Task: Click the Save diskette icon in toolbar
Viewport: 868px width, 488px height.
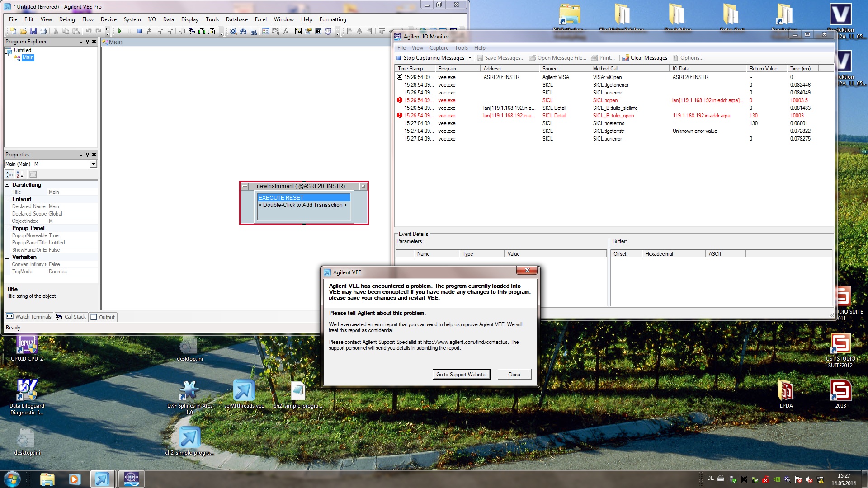Action: (33, 31)
